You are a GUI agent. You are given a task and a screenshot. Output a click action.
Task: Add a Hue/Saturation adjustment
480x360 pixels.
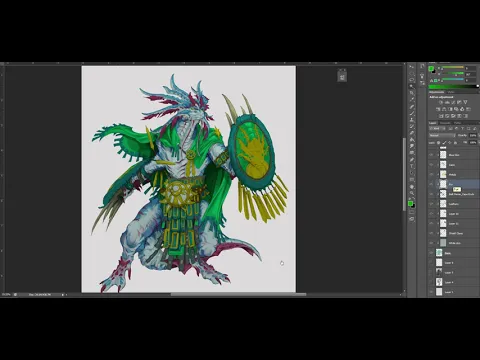point(438,109)
